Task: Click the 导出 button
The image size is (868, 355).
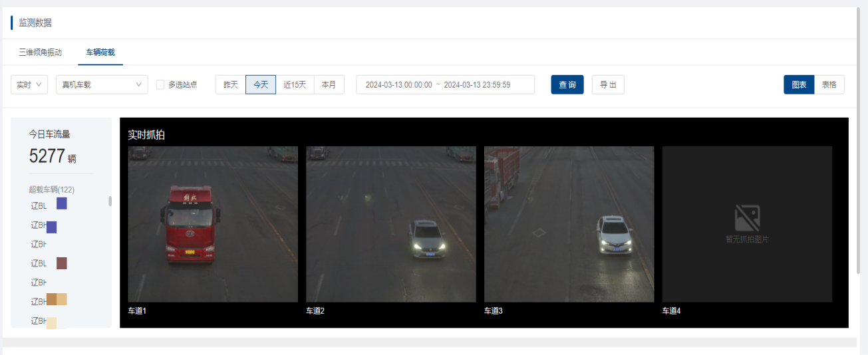Action: pyautogui.click(x=608, y=84)
